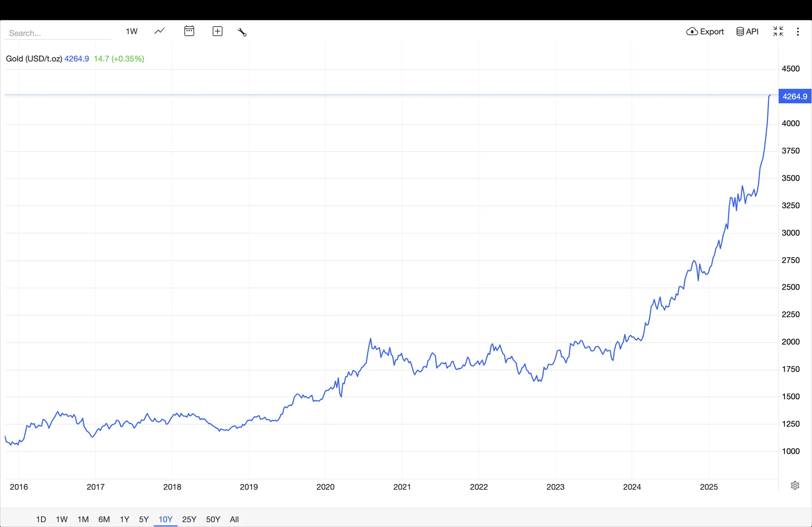Open the calendar date range picker
The height and width of the screenshot is (527, 812).
(x=189, y=31)
